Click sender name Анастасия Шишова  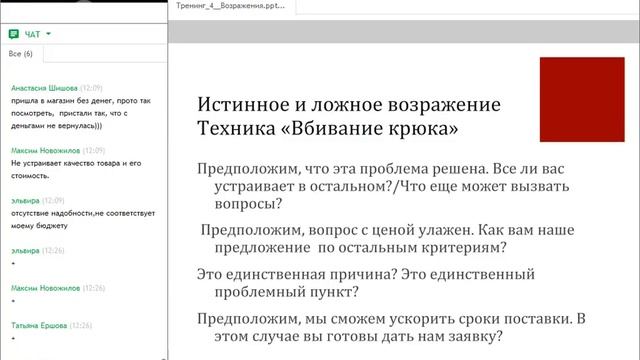pos(44,88)
